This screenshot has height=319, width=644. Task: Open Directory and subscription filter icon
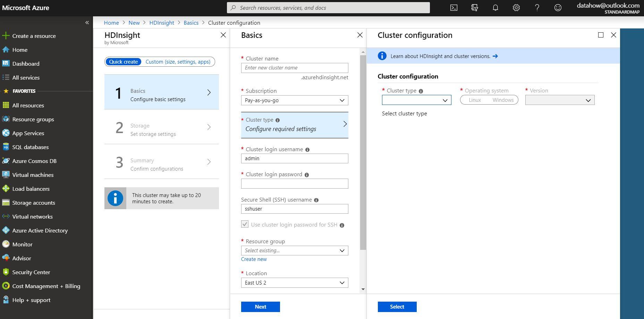475,8
